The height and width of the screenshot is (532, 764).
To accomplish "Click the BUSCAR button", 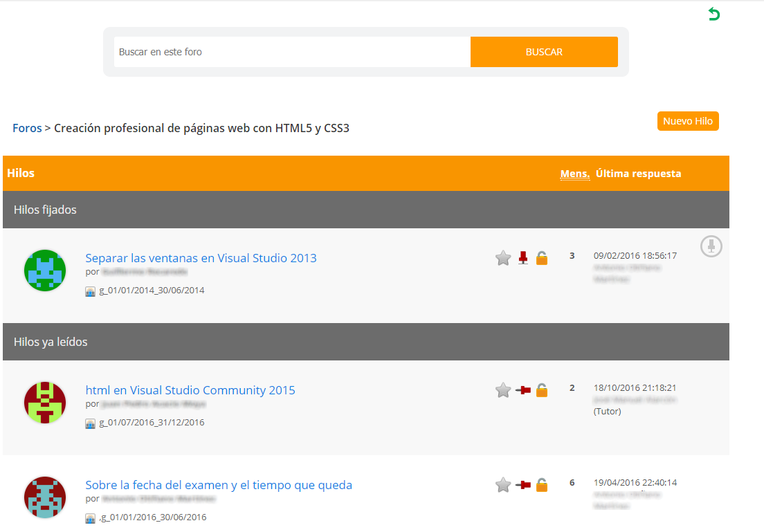I will point(544,52).
